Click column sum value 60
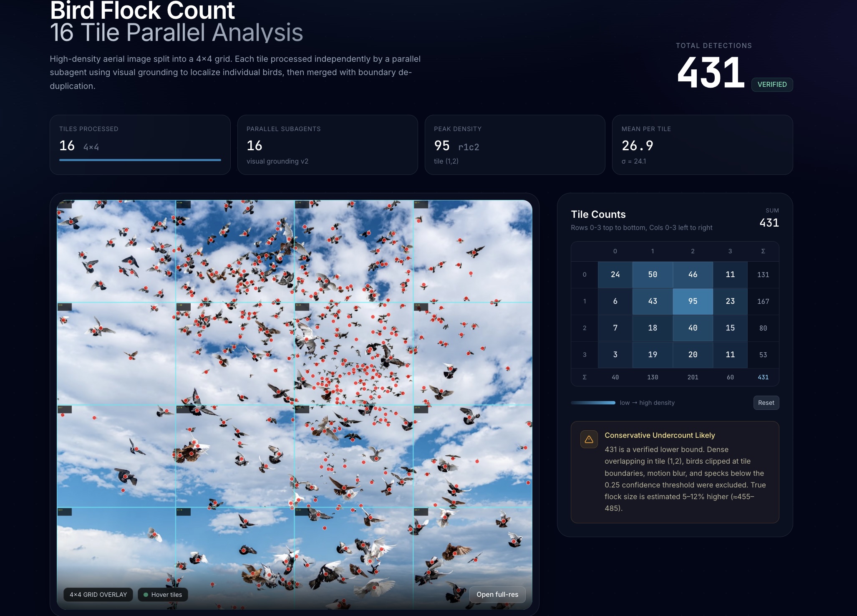This screenshot has height=616, width=857. point(730,377)
